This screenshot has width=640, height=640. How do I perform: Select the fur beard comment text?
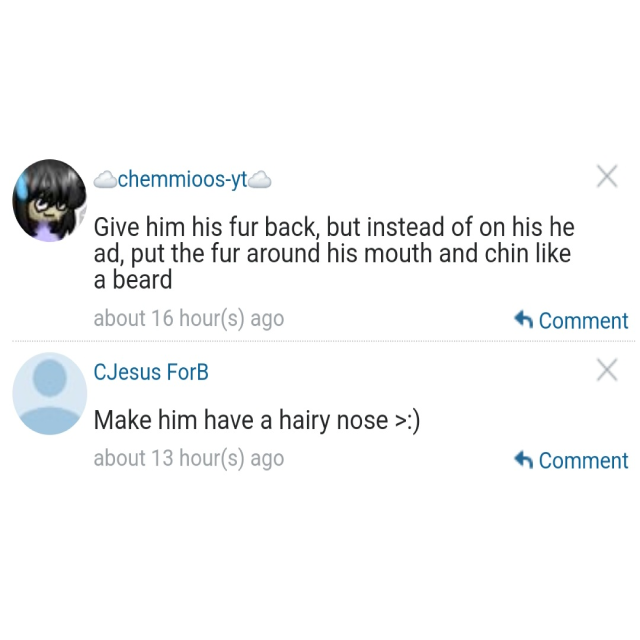click(x=334, y=253)
